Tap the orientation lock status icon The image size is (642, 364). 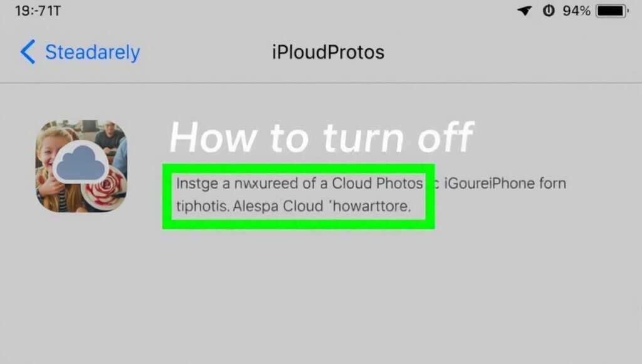coord(549,11)
